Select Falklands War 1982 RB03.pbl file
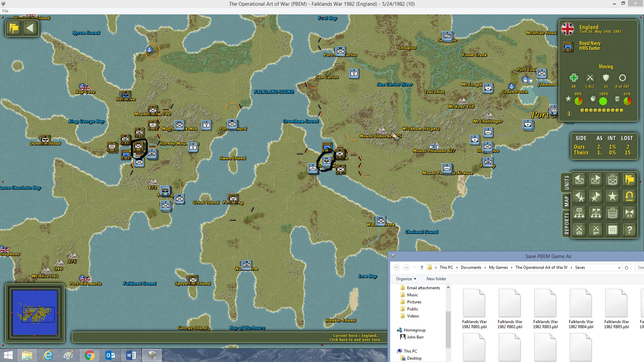Screen dimensions: 644x362 click(x=545, y=309)
